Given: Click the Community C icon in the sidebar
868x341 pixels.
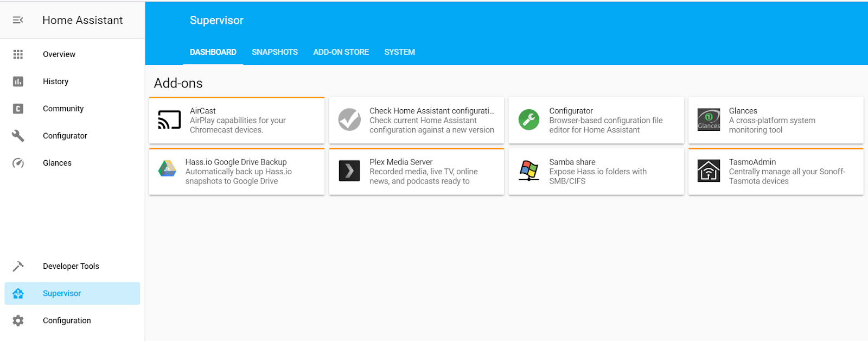Looking at the screenshot, I should pos(18,109).
